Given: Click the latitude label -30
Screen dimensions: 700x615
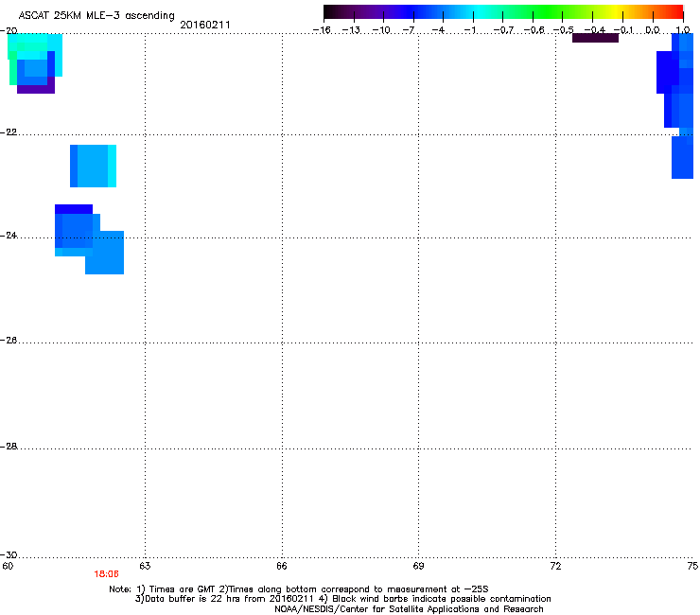Looking at the screenshot, I should point(9,554).
